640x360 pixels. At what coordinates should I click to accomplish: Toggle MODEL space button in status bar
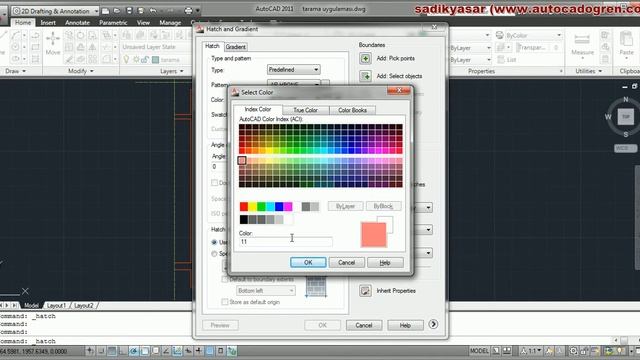[x=479, y=351]
